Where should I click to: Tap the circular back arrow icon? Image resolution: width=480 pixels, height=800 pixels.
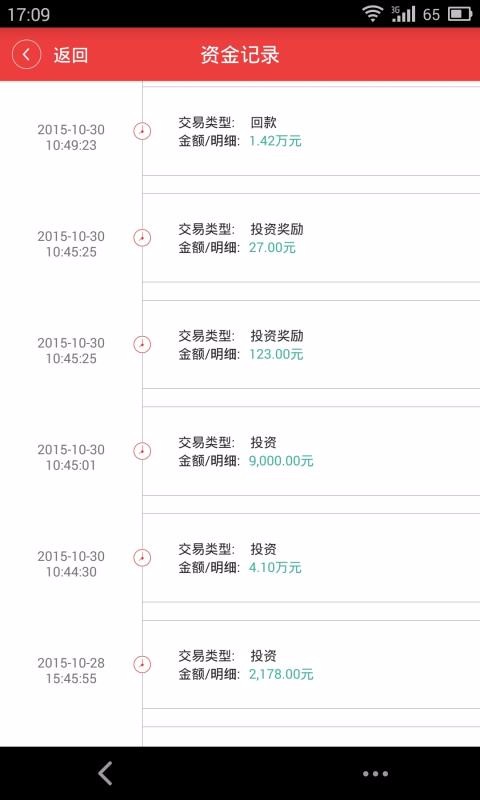[27, 54]
